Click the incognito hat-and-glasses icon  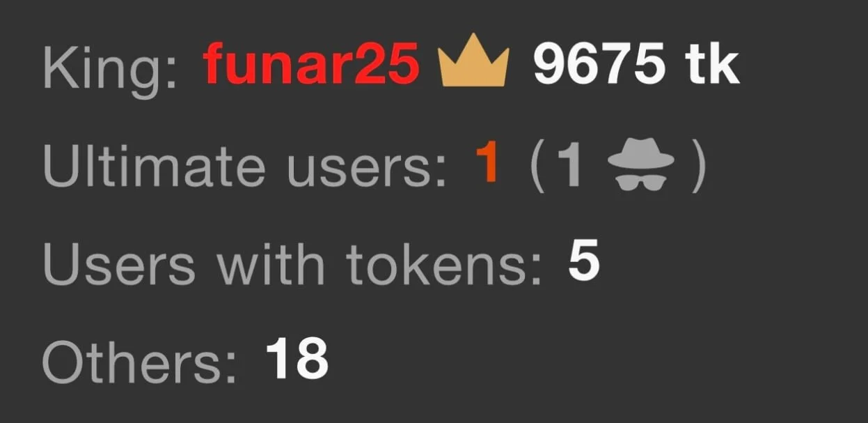pos(641,168)
